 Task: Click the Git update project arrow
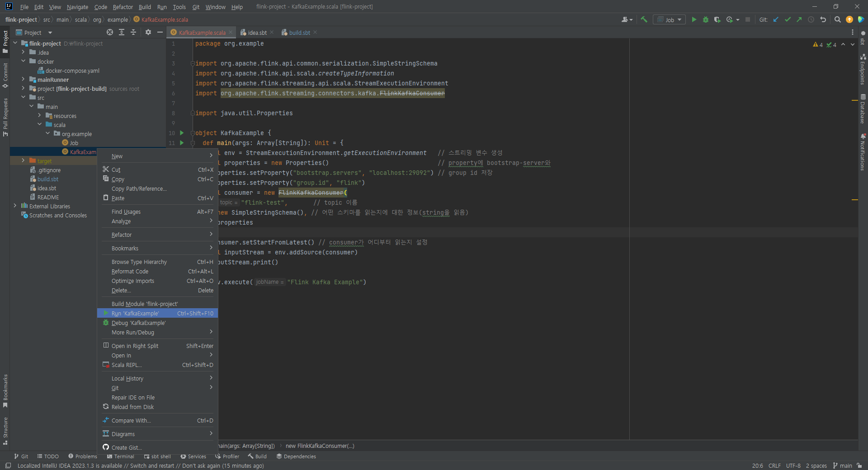[776, 19]
